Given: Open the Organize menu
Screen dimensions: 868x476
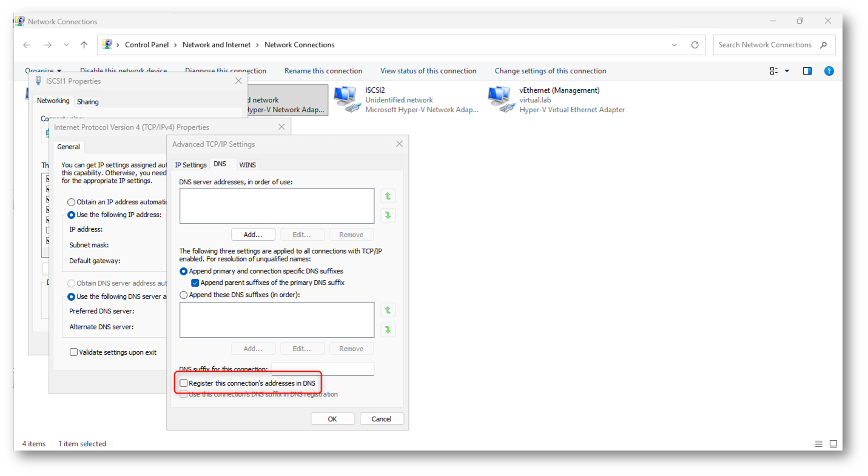Looking at the screenshot, I should (x=43, y=71).
